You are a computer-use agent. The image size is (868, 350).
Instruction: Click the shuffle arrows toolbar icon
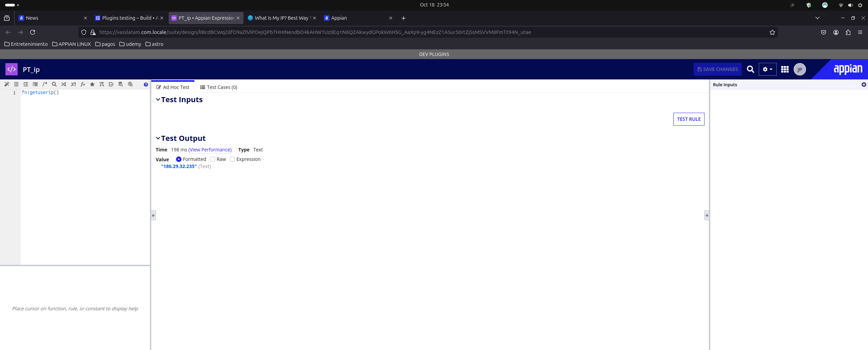pyautogui.click(x=64, y=84)
